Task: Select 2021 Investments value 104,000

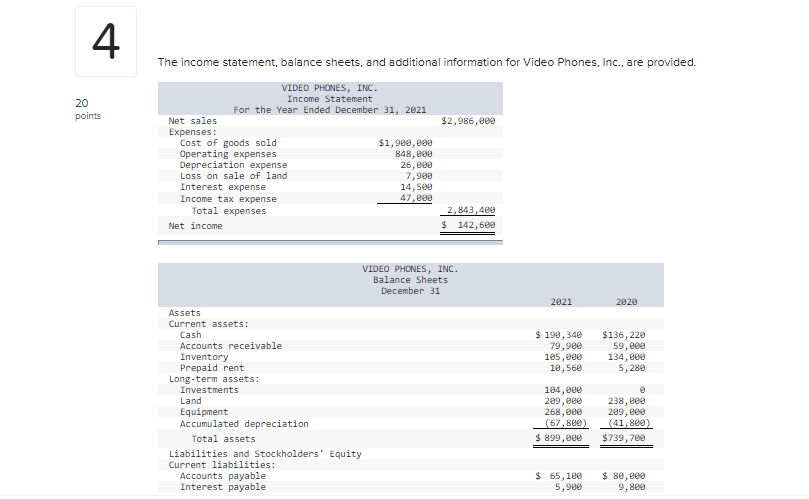Action: pos(563,390)
